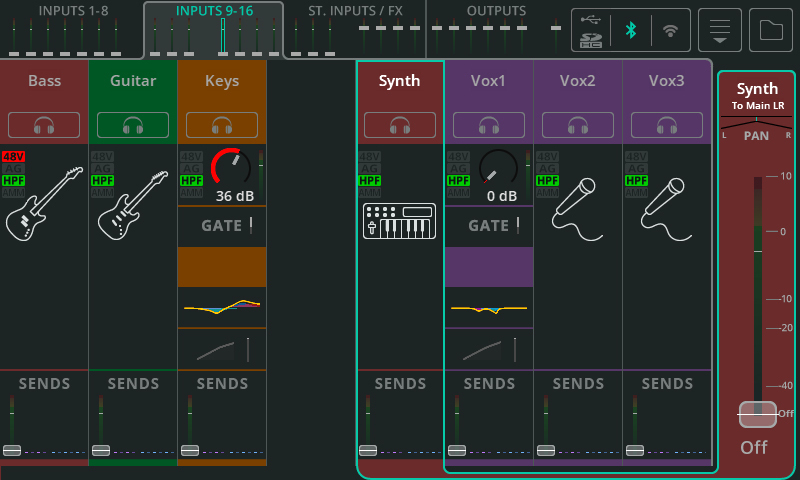Toggle HPF on Bass channel
Image resolution: width=800 pixels, height=480 pixels.
click(13, 181)
